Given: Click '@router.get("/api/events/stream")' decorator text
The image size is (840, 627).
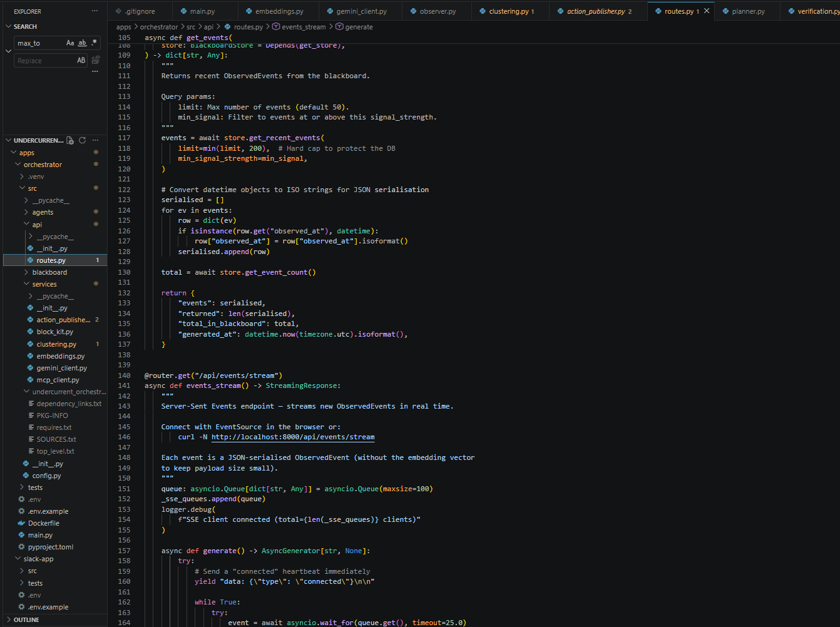Looking at the screenshot, I should (x=213, y=375).
